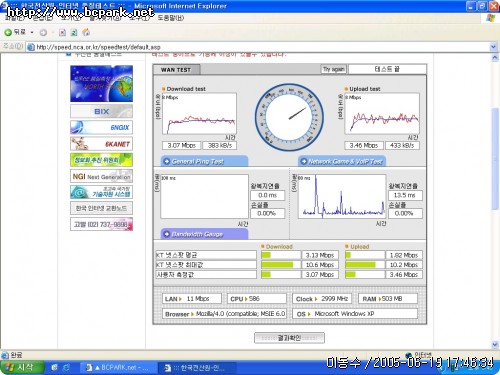Click the OS Microsoft Windows XP box
Screen dimensions: 500x375
coord(355,314)
